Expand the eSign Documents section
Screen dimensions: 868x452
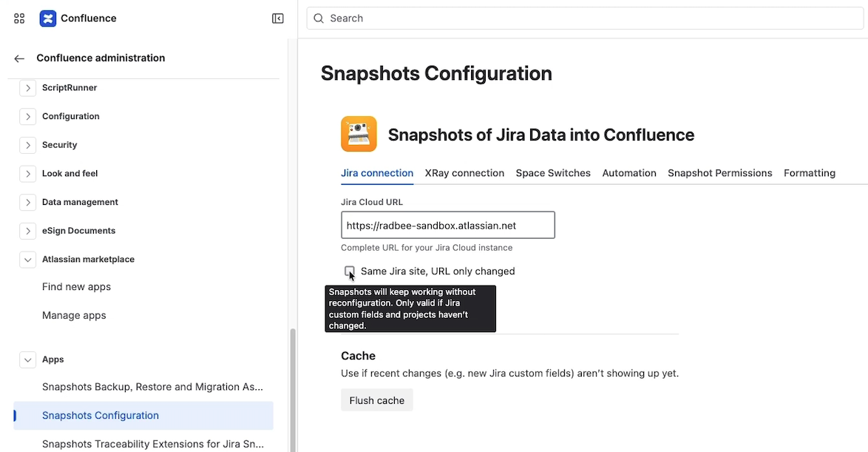coord(27,231)
